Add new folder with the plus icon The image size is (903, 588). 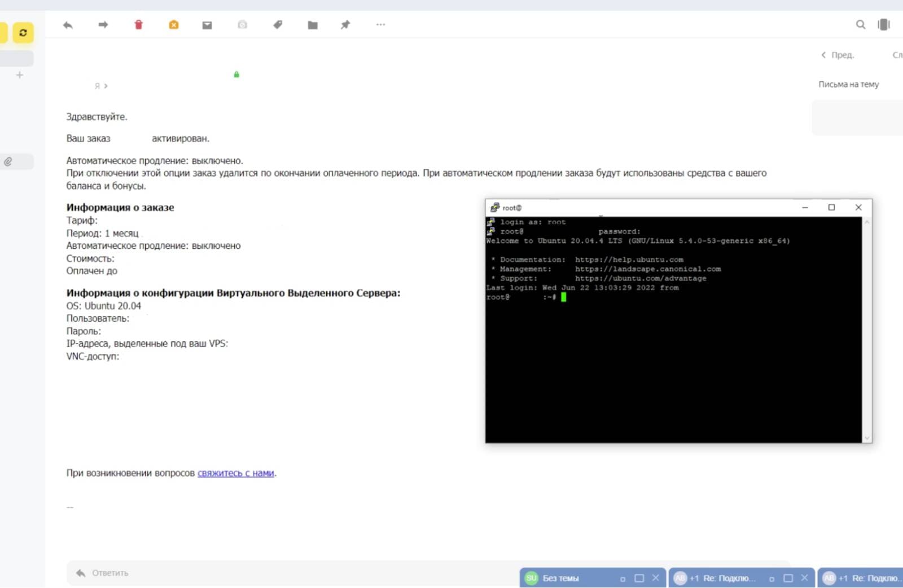20,75
